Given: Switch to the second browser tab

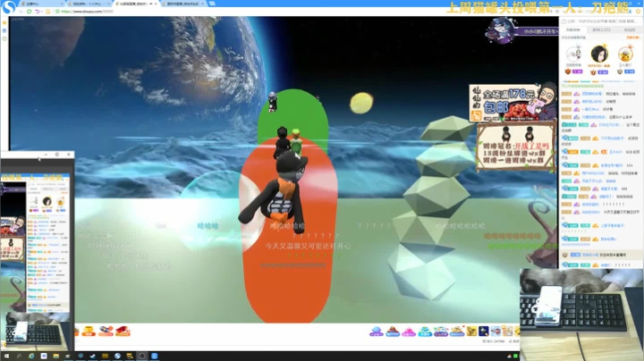Looking at the screenshot, I should click(x=89, y=4).
